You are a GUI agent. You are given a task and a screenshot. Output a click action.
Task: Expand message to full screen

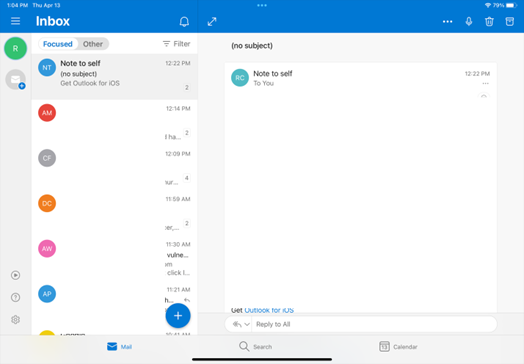(x=212, y=22)
